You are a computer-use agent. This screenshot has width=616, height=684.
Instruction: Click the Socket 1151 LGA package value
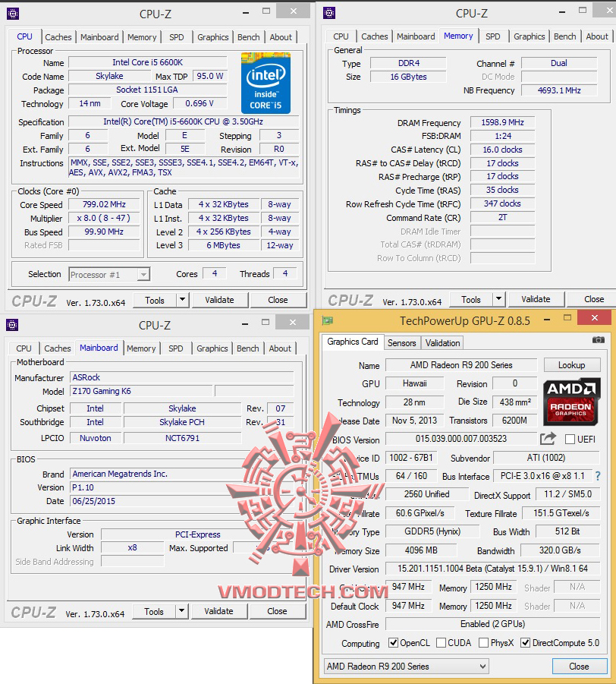pos(147,90)
